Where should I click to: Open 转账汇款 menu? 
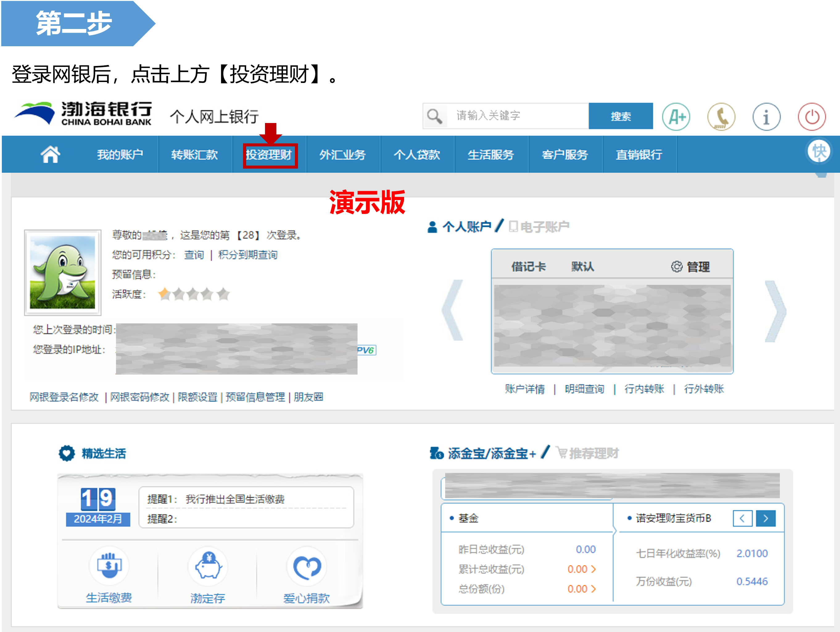[194, 154]
